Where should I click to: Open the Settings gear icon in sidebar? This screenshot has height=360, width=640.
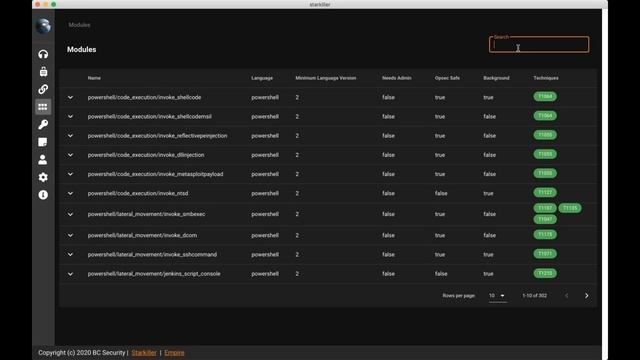coord(43,177)
